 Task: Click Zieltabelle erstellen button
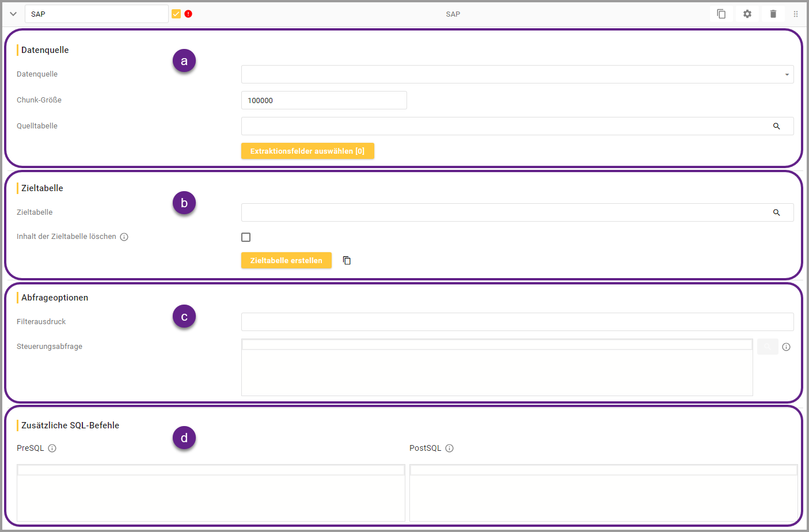[x=286, y=260]
